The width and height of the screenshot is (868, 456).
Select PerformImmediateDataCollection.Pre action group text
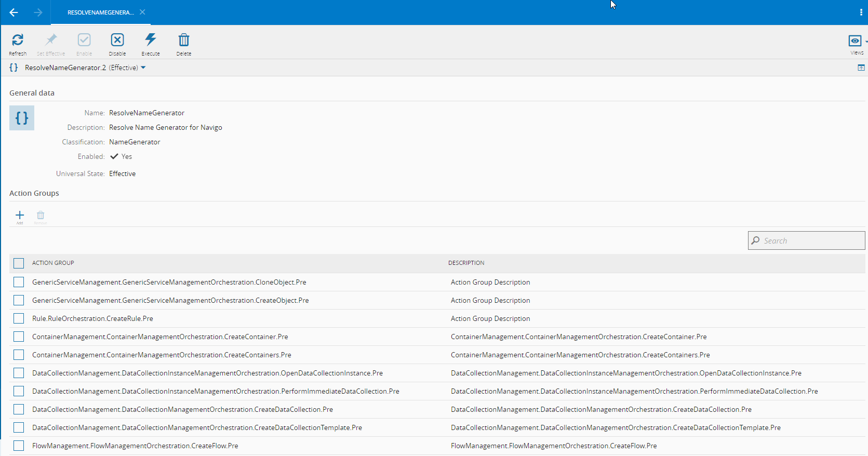click(x=216, y=391)
